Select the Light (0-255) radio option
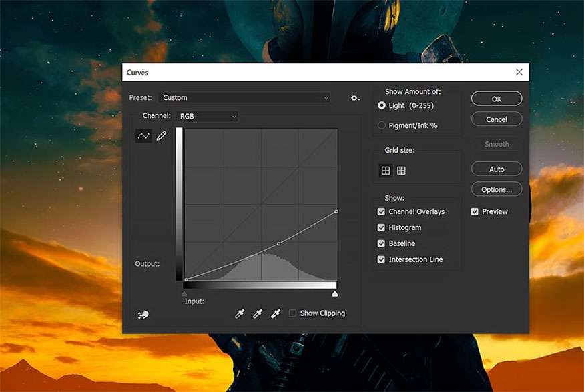 point(381,105)
